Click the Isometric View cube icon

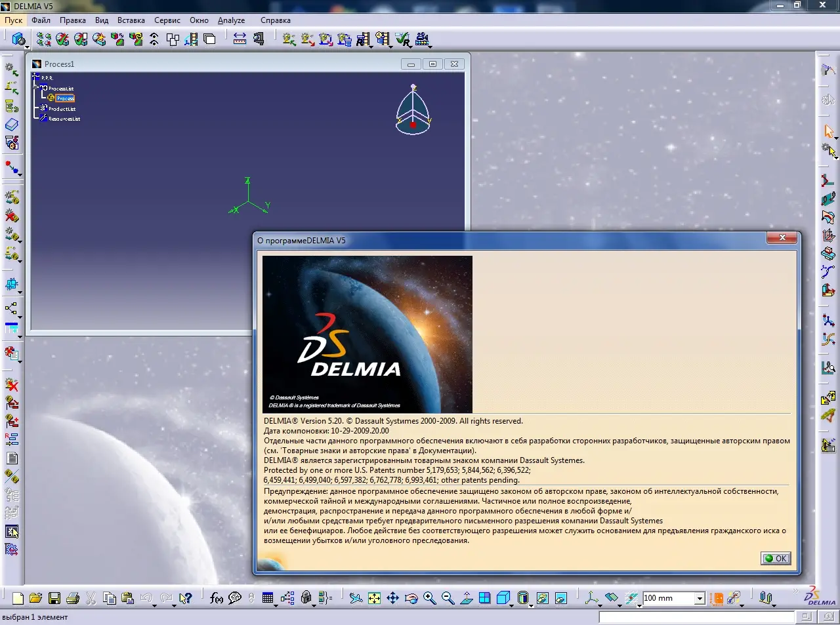[503, 598]
